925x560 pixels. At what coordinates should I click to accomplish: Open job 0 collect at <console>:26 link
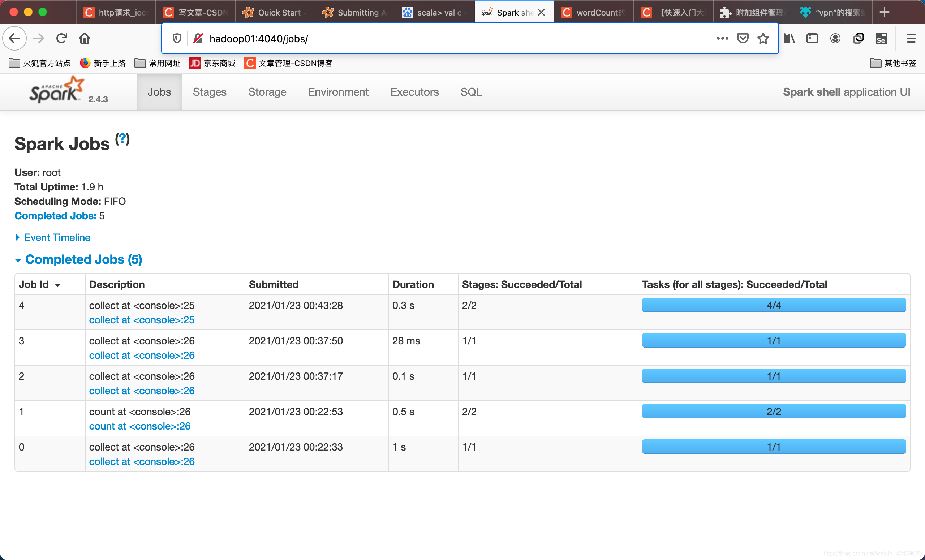[x=142, y=461]
